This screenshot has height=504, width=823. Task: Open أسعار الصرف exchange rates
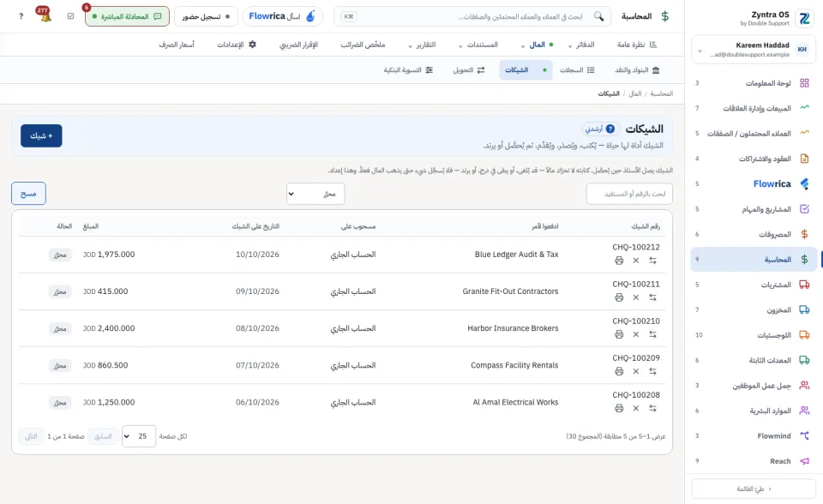(177, 45)
